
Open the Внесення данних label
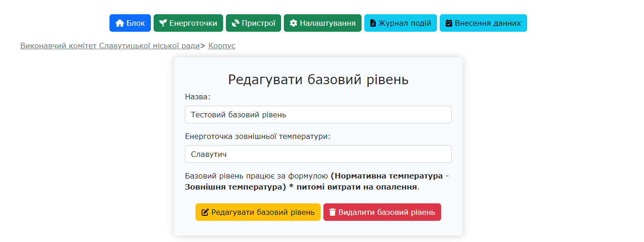point(488,23)
